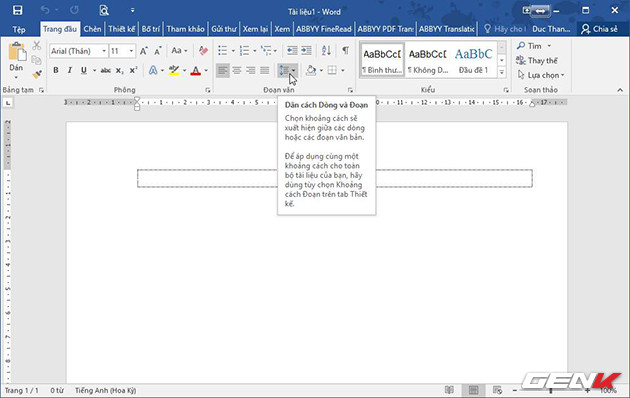
Task: Open the Lựa chọn selection menu
Action: (x=541, y=75)
